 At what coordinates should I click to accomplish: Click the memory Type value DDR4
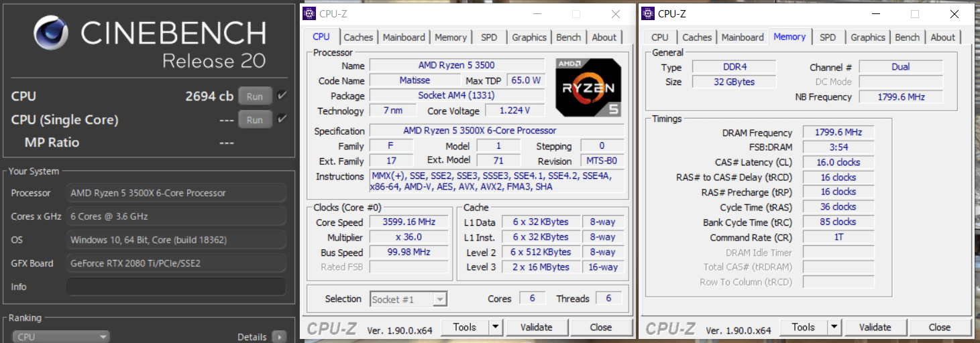click(734, 66)
